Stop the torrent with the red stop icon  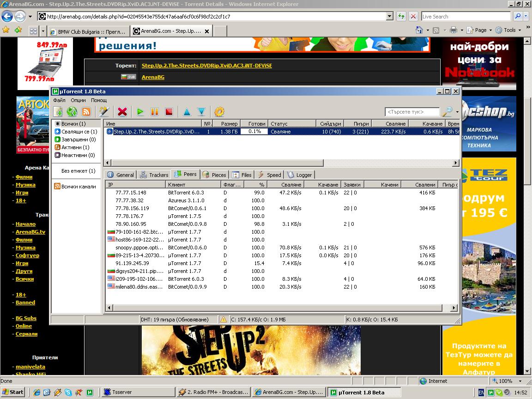[169, 112]
